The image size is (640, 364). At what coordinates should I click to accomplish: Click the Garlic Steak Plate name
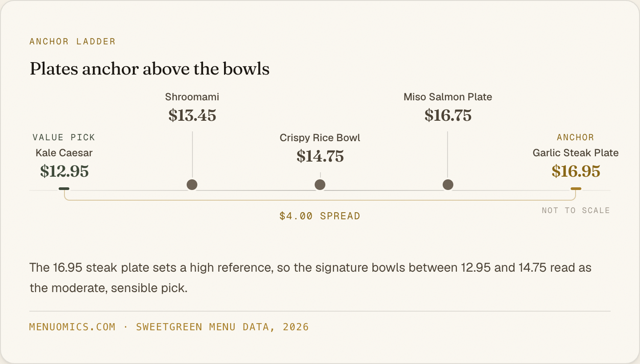576,153
